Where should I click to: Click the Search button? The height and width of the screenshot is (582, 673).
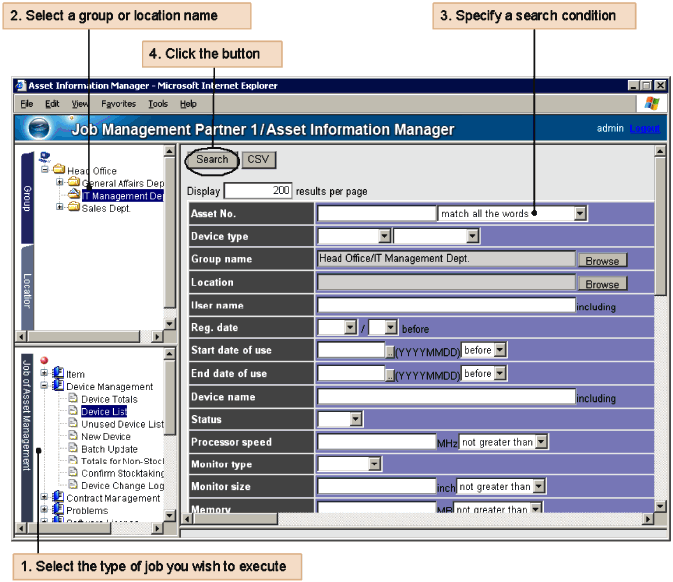coord(212,159)
